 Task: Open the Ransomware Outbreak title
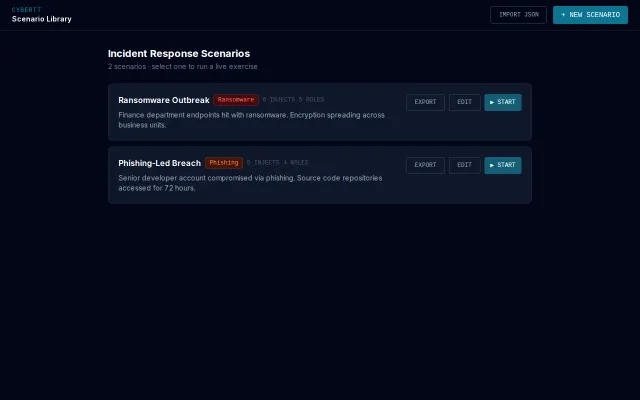click(164, 100)
